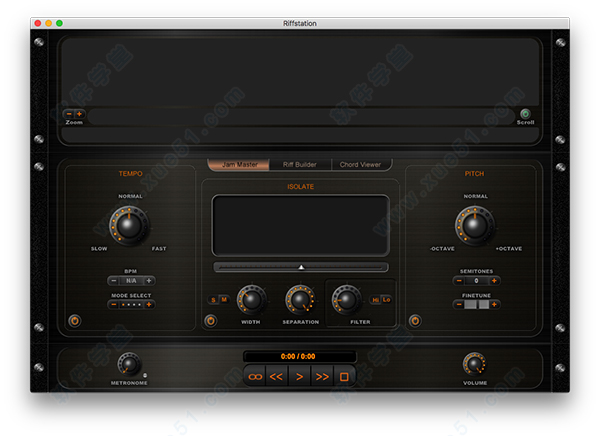Click the waveform display area
Image resolution: width=600 pixels, height=436 pixels.
pyautogui.click(x=300, y=72)
